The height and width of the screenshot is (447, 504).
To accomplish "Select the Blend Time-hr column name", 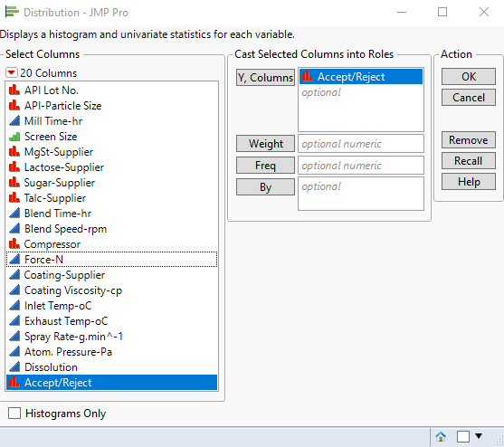I will click(58, 214).
